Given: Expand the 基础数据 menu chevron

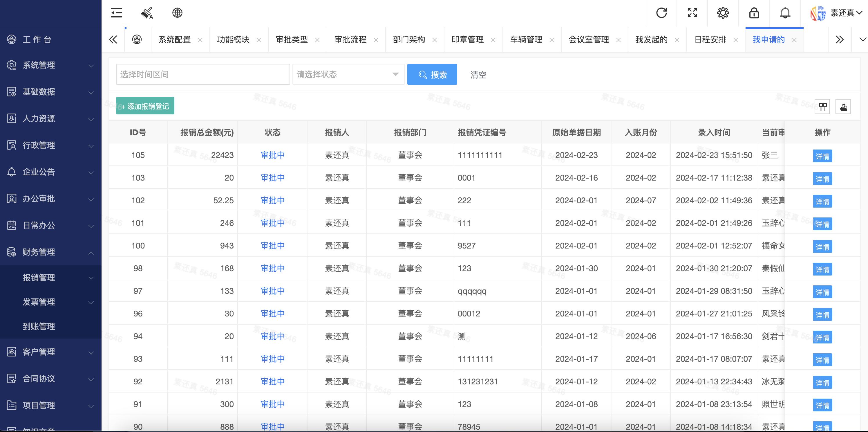Looking at the screenshot, I should [91, 92].
